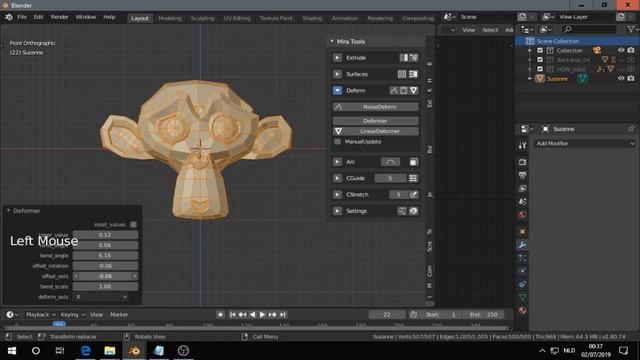This screenshot has width=640, height=360.
Task: Click the second icon in Surfaces row
Action: (x=413, y=74)
